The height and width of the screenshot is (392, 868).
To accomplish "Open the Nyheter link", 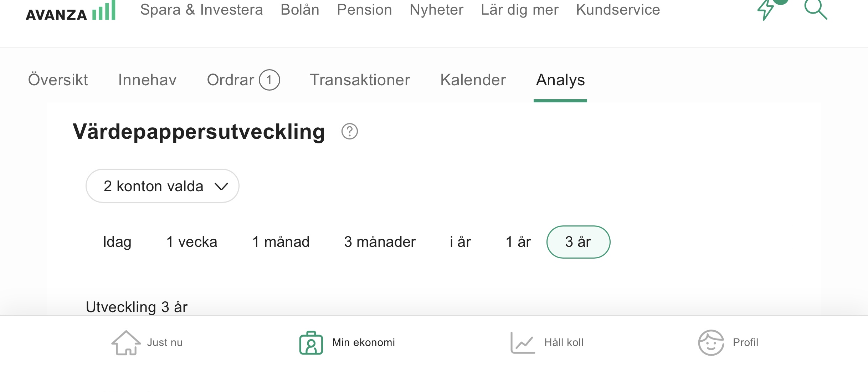I will pos(436,10).
